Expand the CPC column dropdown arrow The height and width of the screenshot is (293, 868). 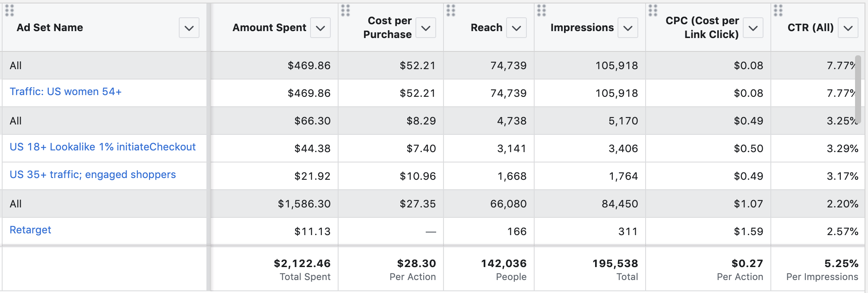(753, 28)
